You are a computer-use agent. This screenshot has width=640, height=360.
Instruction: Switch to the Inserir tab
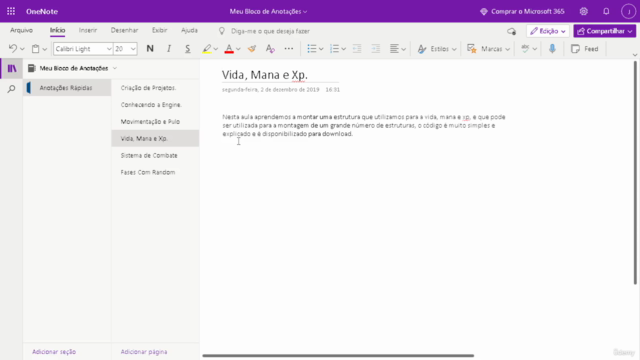click(88, 30)
